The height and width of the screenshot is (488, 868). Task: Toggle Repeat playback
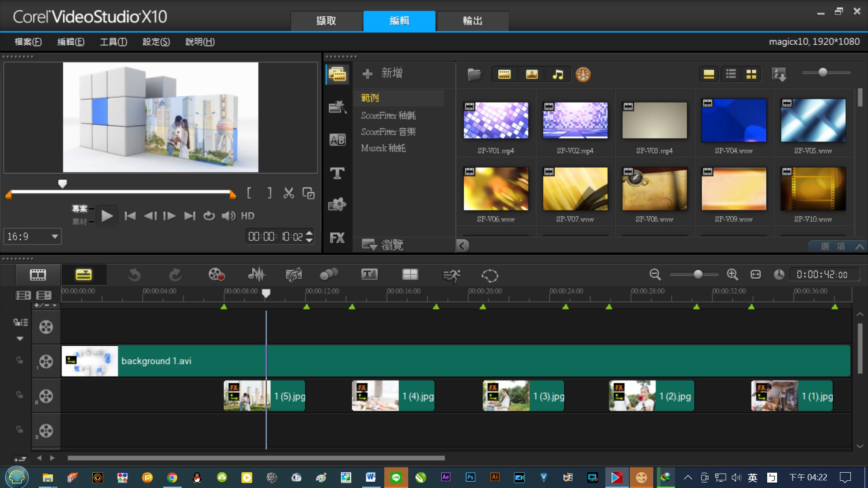[x=209, y=216]
